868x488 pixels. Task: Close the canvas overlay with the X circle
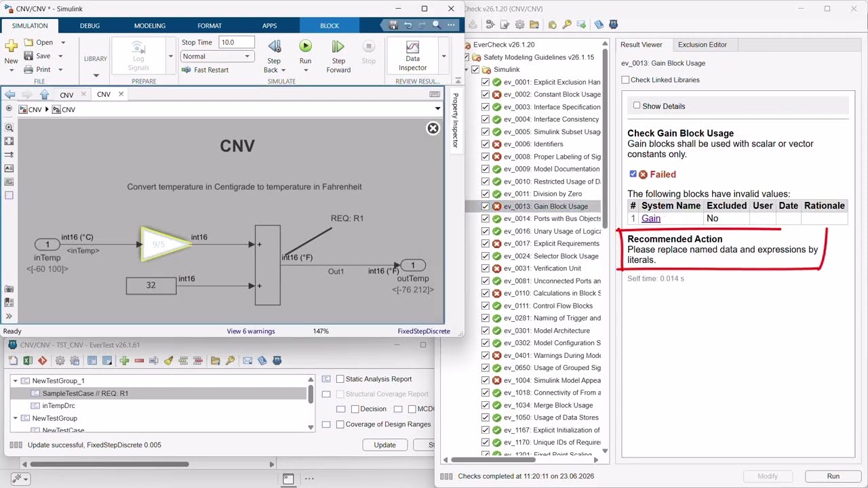(x=433, y=128)
